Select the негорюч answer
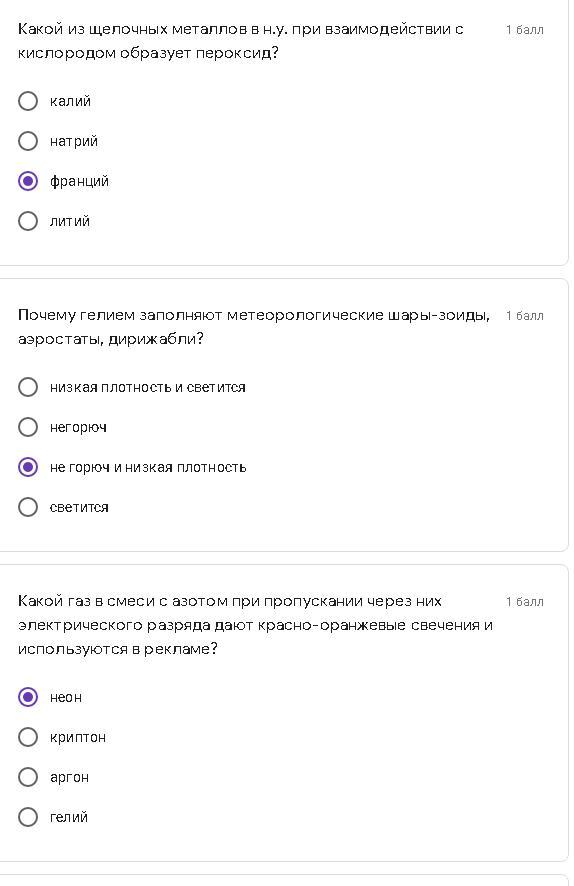 [x=28, y=427]
